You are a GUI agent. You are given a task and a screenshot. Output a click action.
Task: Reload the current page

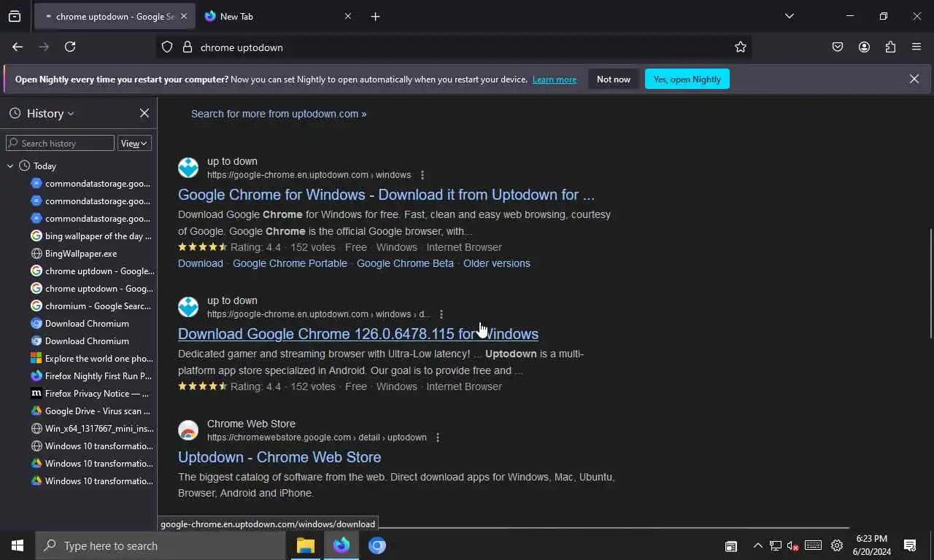pyautogui.click(x=70, y=47)
